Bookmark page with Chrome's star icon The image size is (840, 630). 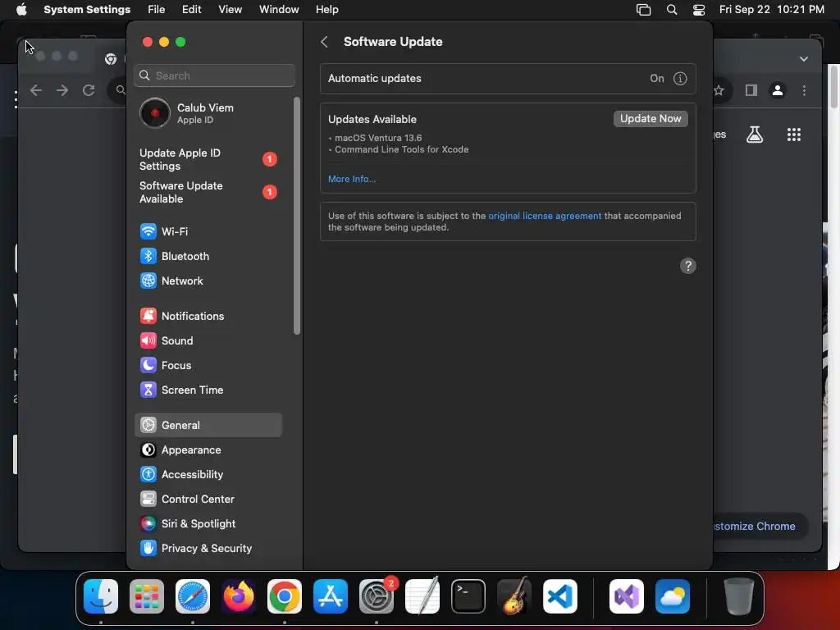click(x=719, y=90)
